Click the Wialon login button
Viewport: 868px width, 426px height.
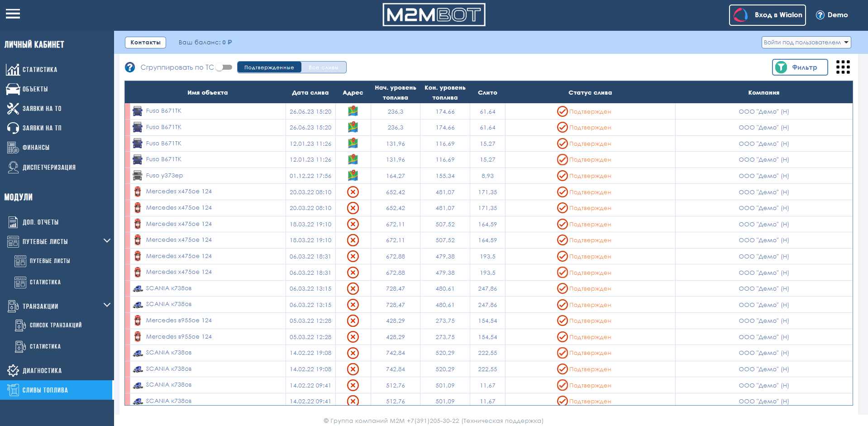[x=767, y=15]
